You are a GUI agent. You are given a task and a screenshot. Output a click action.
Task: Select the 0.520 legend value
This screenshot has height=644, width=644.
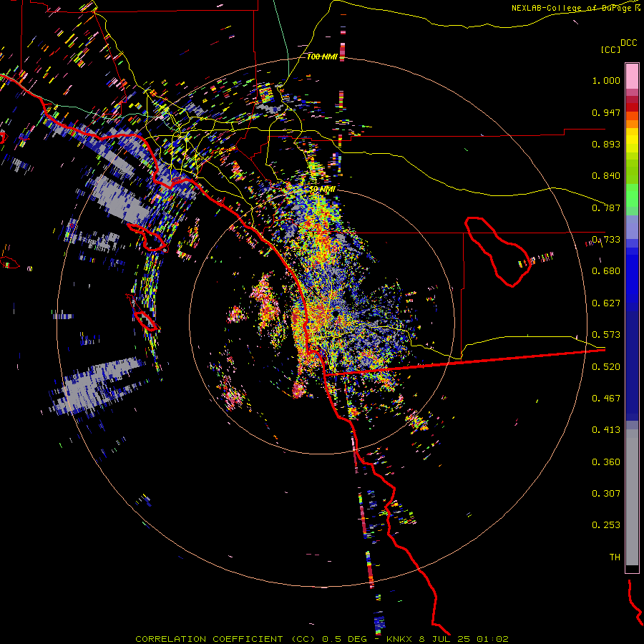606,367
